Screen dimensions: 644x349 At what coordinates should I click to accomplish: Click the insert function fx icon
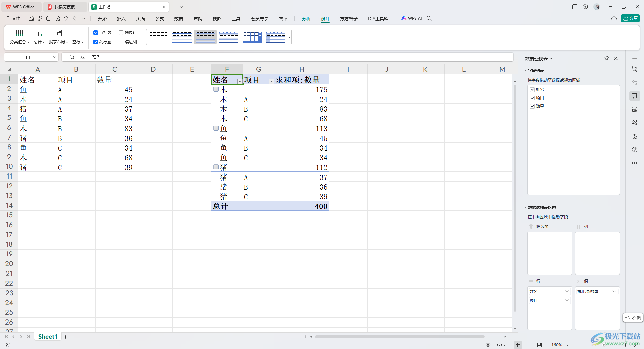point(82,57)
